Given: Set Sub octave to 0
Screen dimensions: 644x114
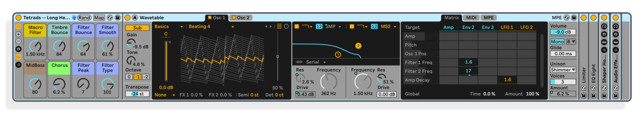Looking at the screenshot, I should 129,77.
